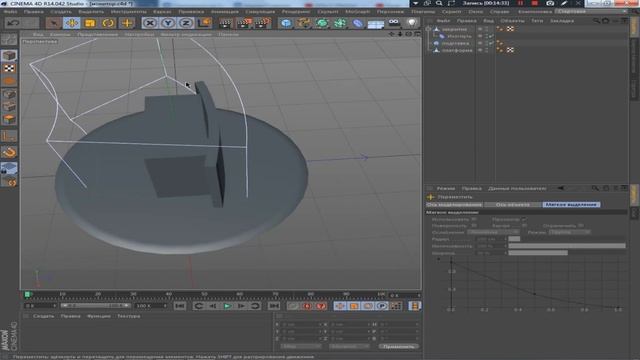Open the Object Manager Теги menu

coord(537,21)
